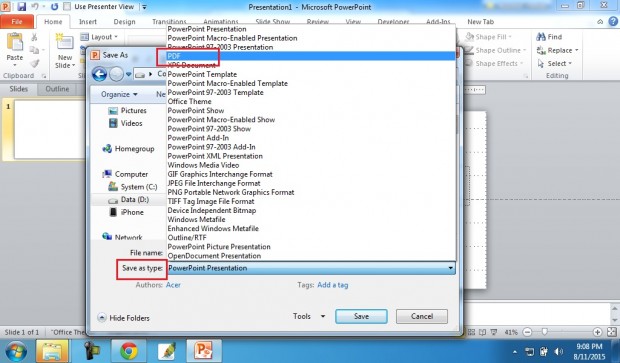620x363 pixels.
Task: Click the Format Painter brush icon
Action: [x=34, y=63]
